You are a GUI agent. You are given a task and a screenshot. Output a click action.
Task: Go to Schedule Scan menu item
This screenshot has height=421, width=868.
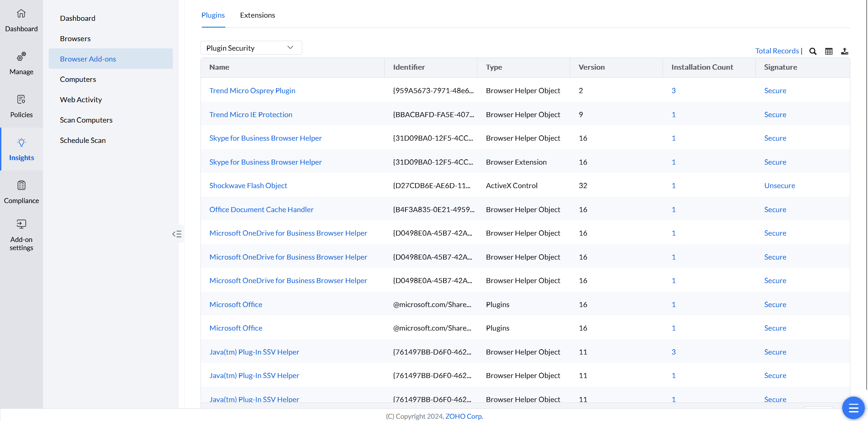click(x=83, y=140)
